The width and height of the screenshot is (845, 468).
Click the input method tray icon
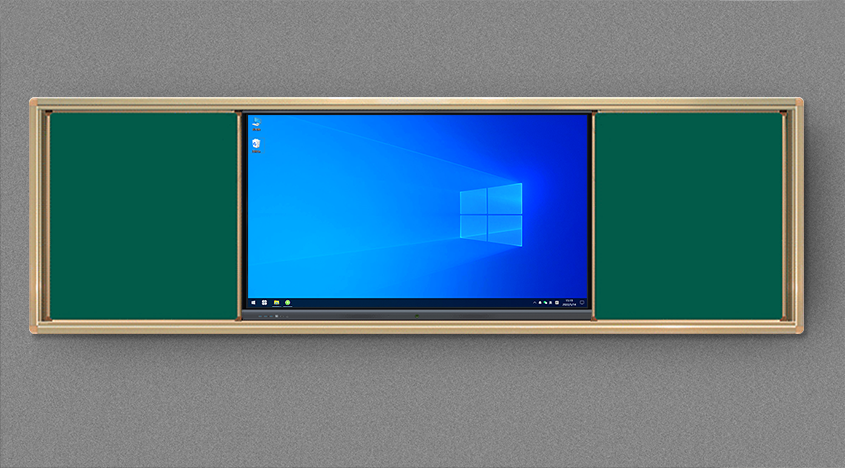pos(557,302)
